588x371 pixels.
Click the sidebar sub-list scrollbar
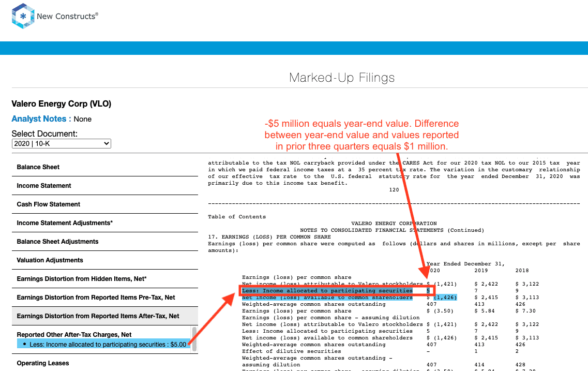point(194,339)
